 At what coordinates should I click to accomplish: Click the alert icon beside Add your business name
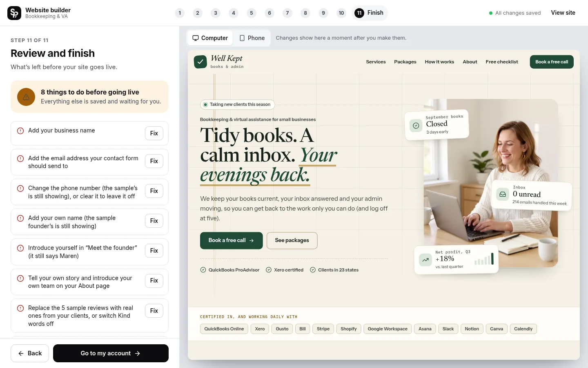pyautogui.click(x=20, y=131)
